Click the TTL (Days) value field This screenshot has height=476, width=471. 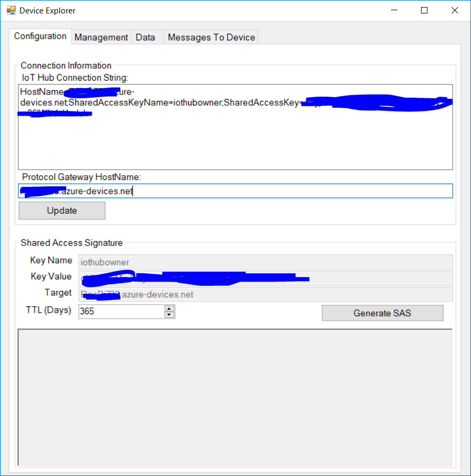(122, 312)
